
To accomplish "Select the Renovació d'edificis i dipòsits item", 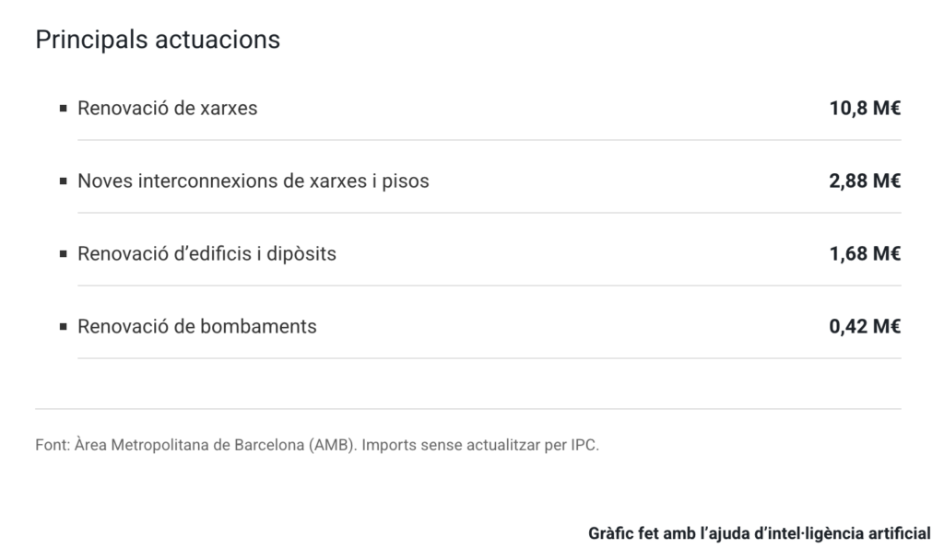I will coord(207,253).
